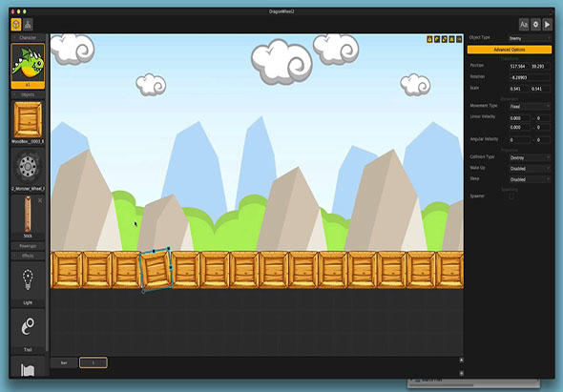
Task: Click the down arrow at the canvas bottom-right
Action: 462,373
